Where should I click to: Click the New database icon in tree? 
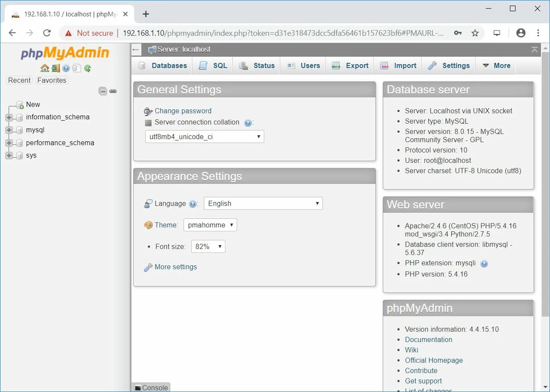click(x=19, y=105)
